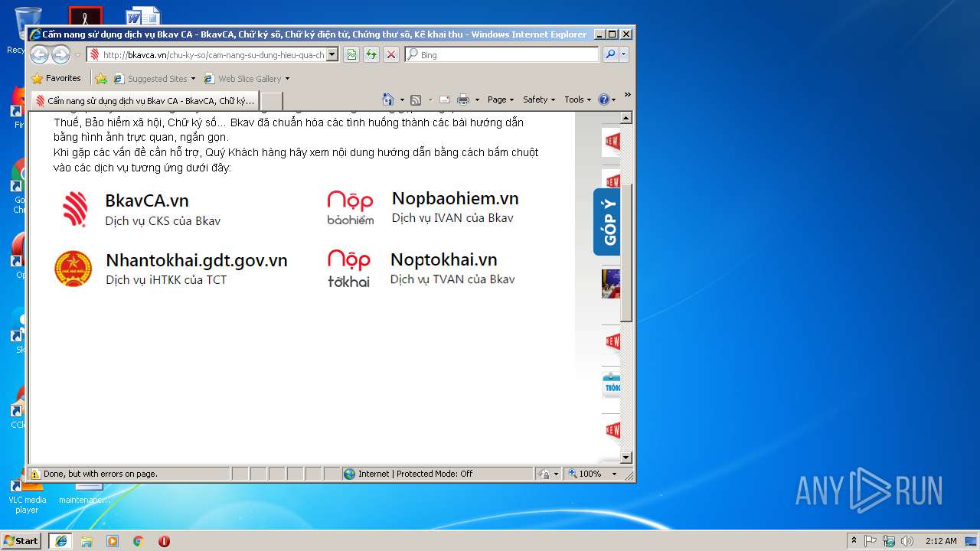Viewport: 980px width, 551px height.
Task: Open Windows Explorer from taskbar
Action: (87, 540)
